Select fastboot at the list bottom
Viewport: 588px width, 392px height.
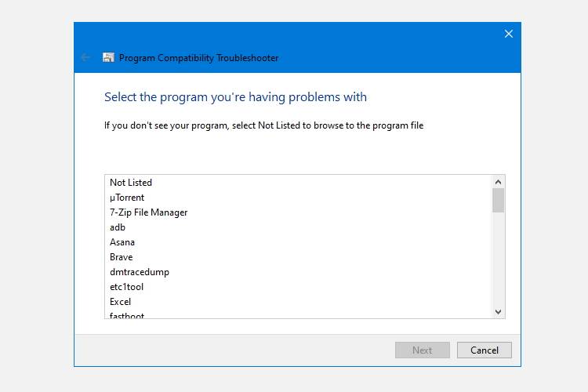pos(127,315)
